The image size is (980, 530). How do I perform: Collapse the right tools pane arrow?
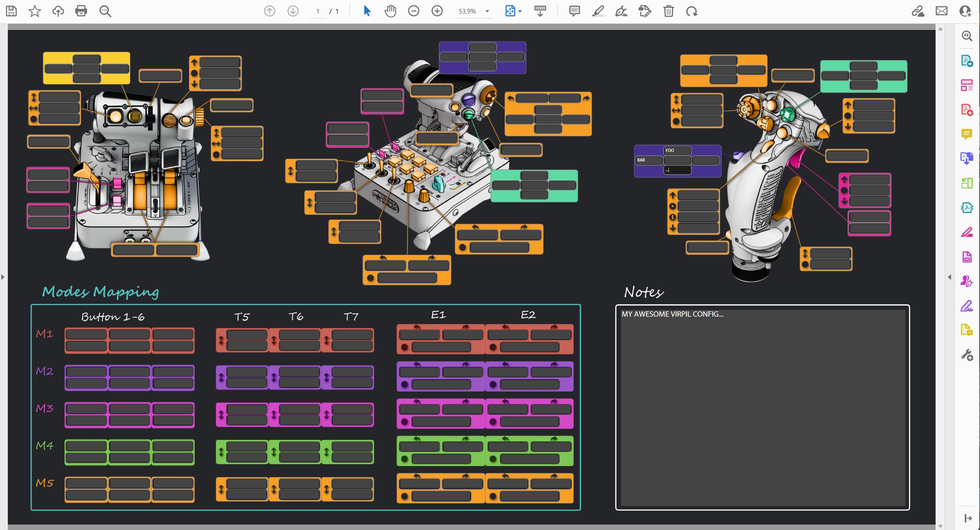click(949, 277)
